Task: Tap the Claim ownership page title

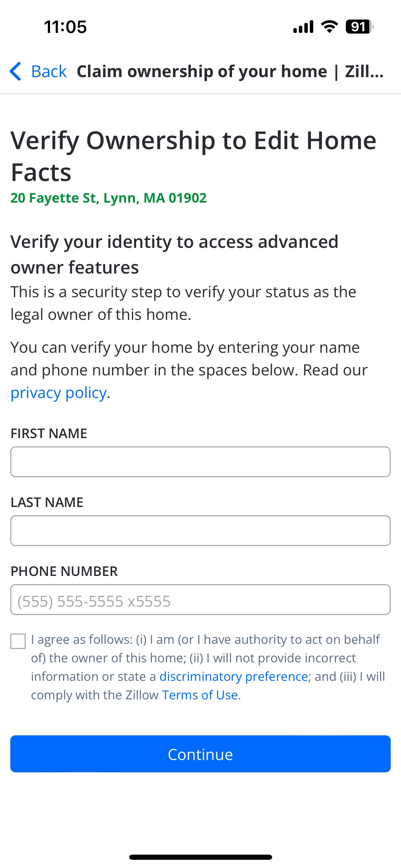Action: pos(230,72)
